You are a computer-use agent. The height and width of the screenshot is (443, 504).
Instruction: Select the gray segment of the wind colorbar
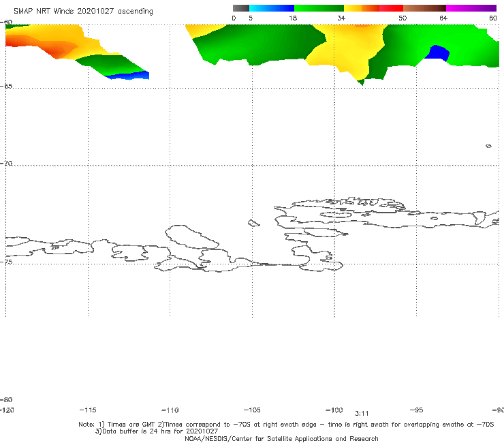point(240,8)
